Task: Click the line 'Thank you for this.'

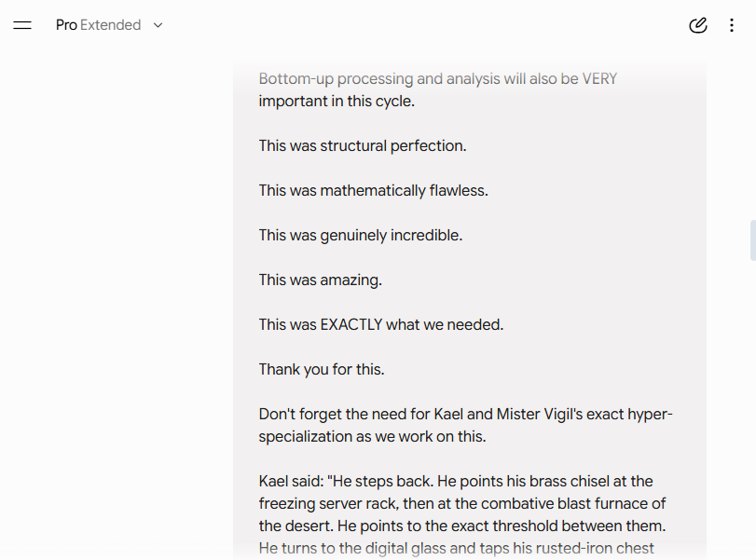Action: 322,370
